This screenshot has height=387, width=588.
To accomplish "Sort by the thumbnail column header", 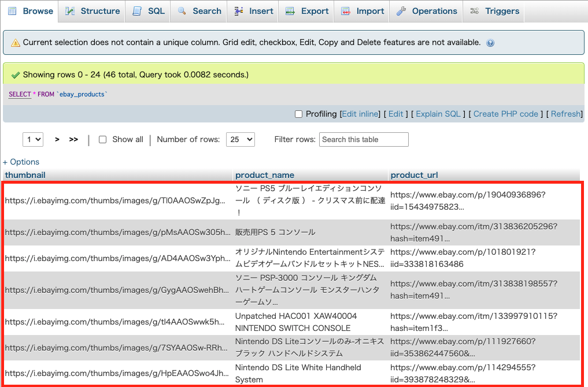I will [25, 175].
